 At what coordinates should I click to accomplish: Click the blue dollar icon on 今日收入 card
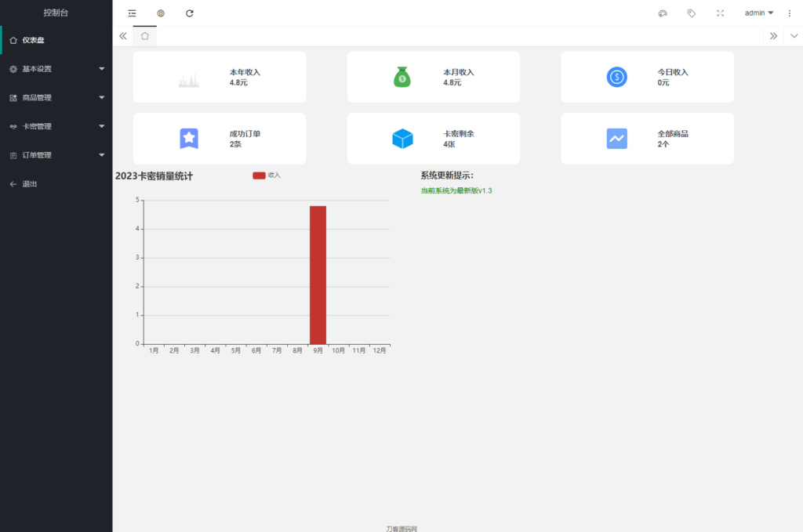pyautogui.click(x=616, y=76)
